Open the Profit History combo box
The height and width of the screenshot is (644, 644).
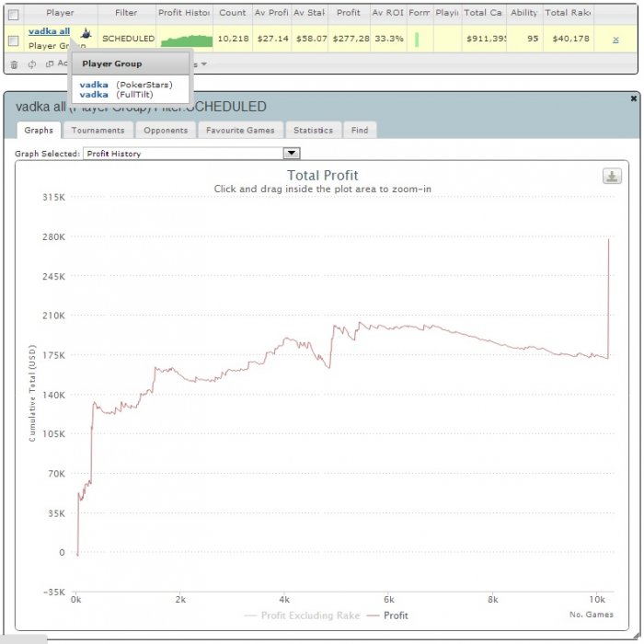191,154
